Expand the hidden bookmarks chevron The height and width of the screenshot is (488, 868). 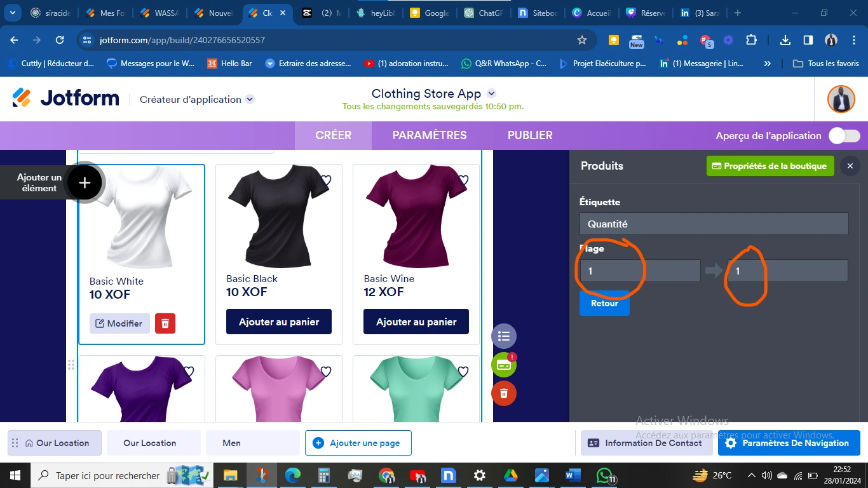[x=767, y=63]
